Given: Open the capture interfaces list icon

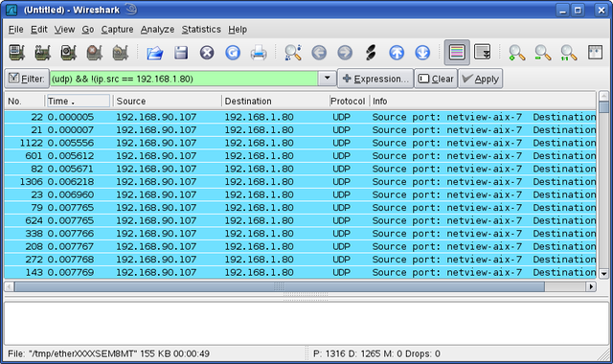Looking at the screenshot, I should 17,53.
